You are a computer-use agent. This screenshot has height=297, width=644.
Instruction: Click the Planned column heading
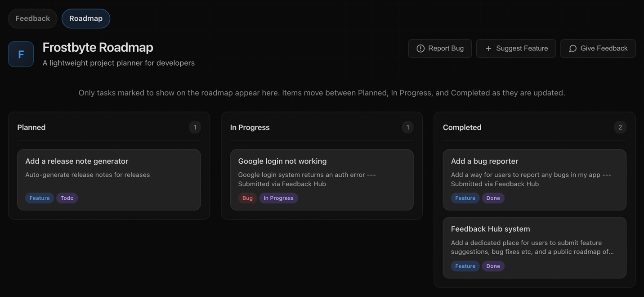click(x=31, y=127)
